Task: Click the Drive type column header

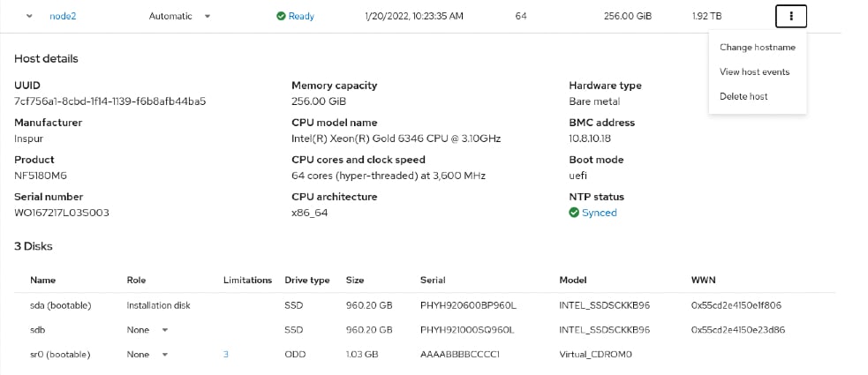Action: pyautogui.click(x=307, y=280)
